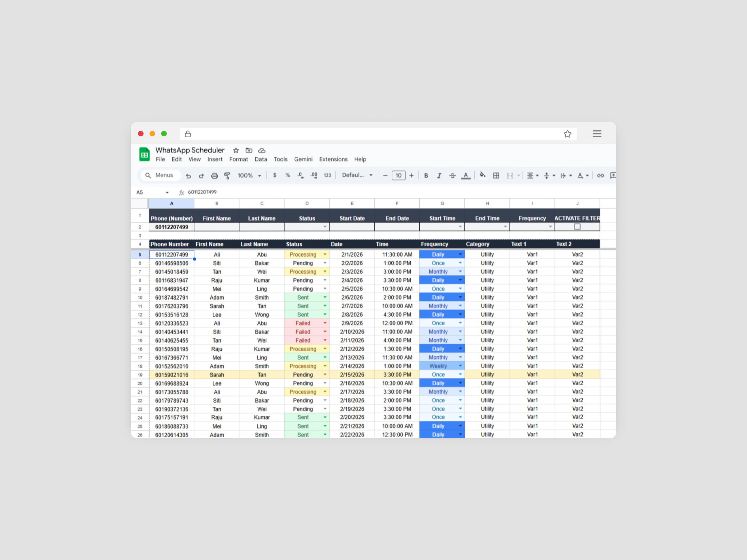Click the format as currency icon
Viewport: 747px width, 560px height.
point(275,175)
